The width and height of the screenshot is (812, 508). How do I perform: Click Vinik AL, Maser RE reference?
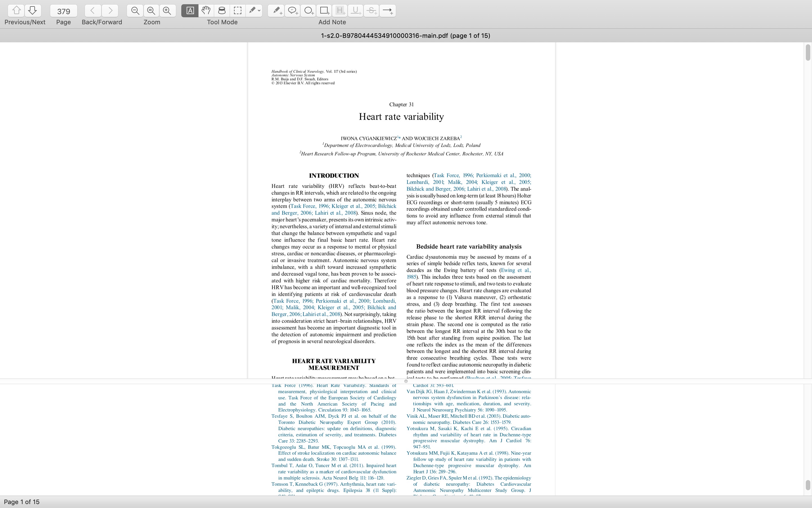[469, 419]
